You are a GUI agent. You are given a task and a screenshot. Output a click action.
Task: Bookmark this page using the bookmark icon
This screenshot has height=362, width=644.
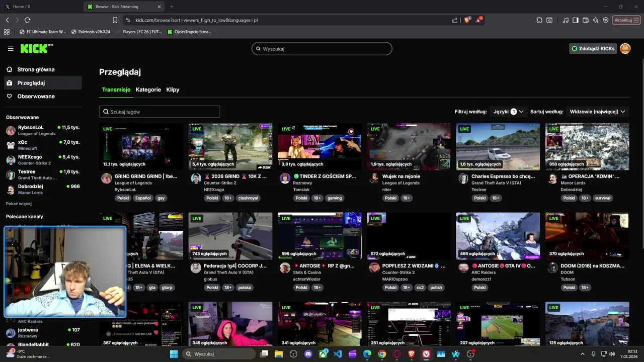115,20
